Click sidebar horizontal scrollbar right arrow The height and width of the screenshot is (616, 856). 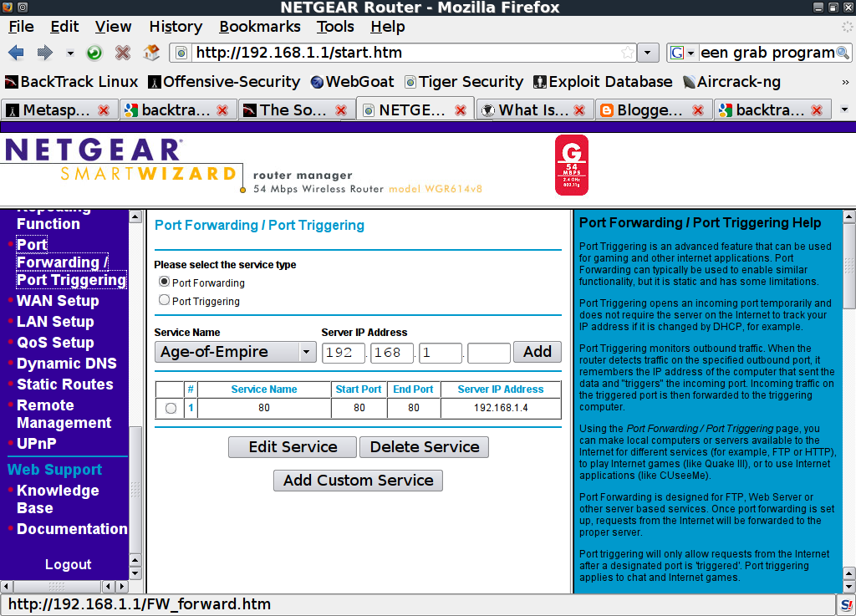[122, 587]
